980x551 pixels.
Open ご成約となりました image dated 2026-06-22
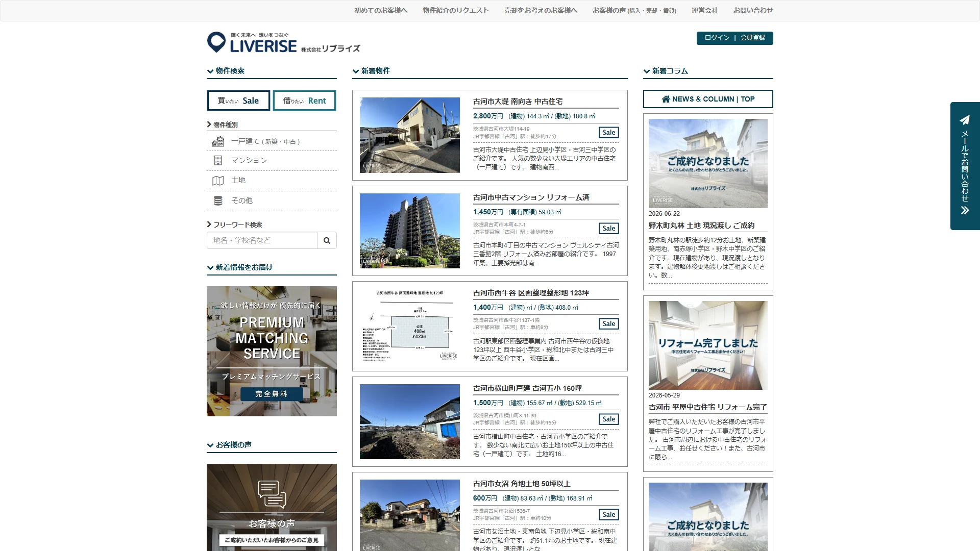pos(708,163)
